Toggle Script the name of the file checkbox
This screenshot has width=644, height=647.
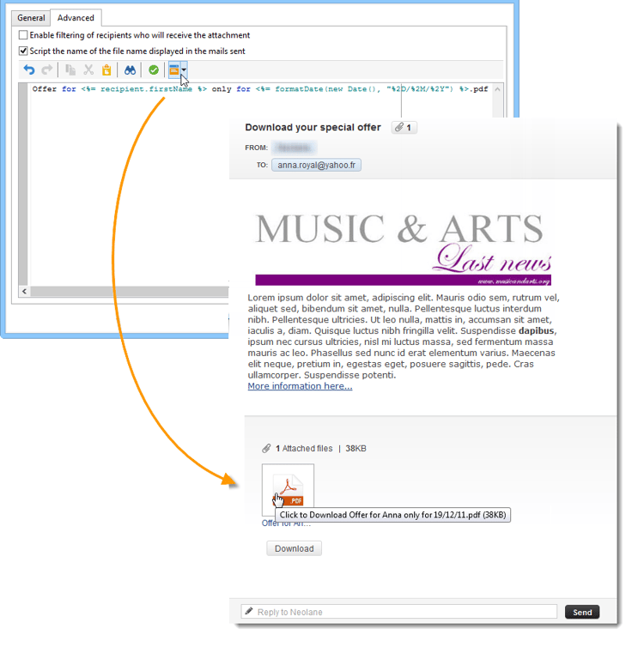tap(23, 51)
